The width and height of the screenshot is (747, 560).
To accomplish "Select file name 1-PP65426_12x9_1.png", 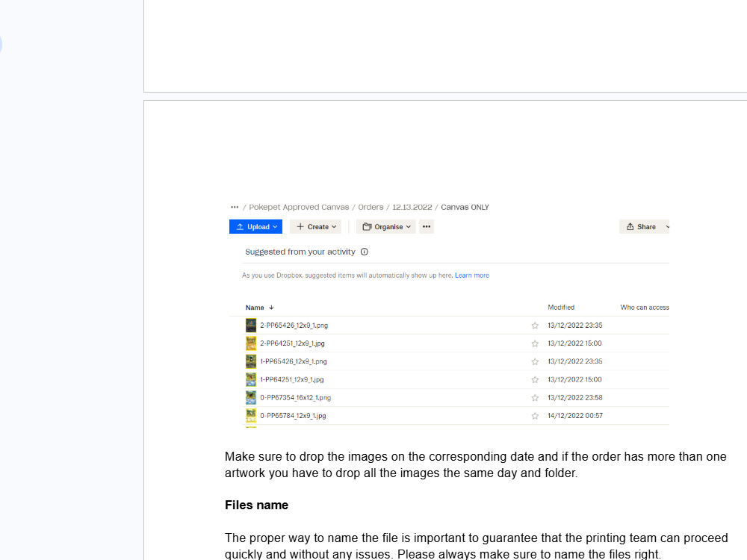I will pyautogui.click(x=294, y=361).
